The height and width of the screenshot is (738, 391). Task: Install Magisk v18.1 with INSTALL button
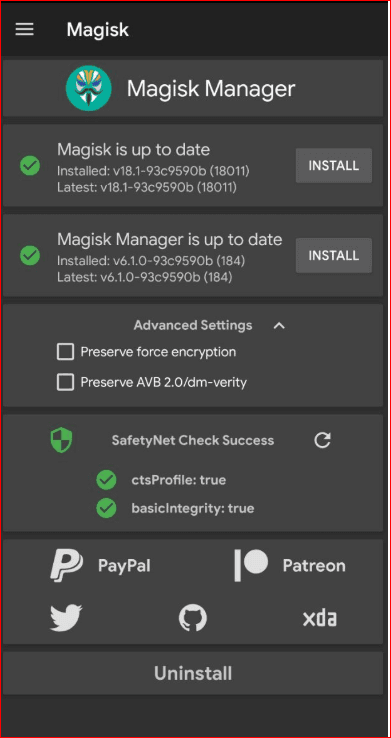(334, 166)
